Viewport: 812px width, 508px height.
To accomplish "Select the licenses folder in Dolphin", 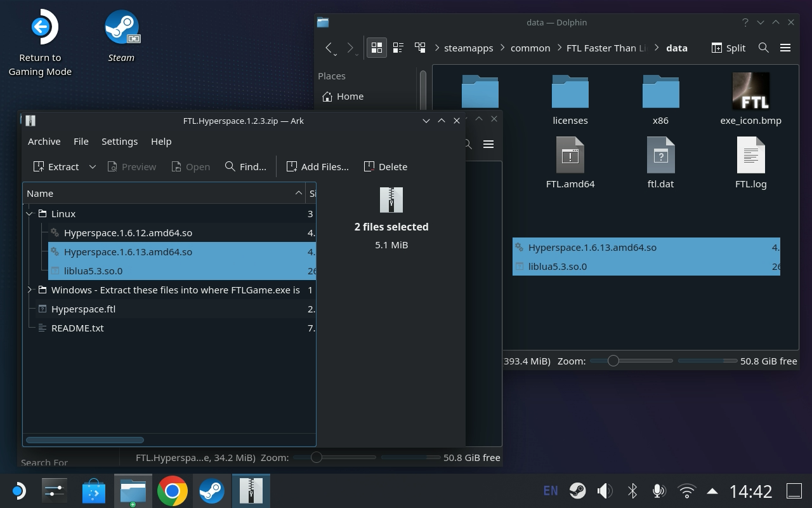I will click(570, 100).
